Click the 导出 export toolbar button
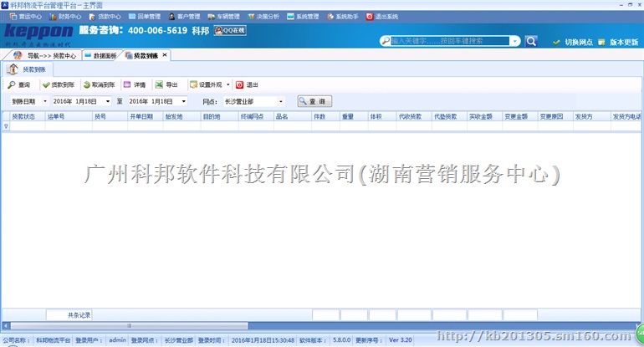Viewport: 644px width, 347px height. 166,84
